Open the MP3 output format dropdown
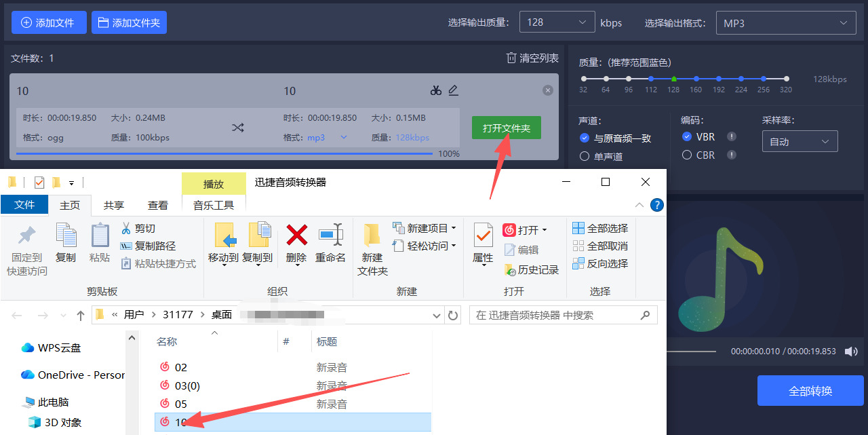The image size is (868, 435). click(x=785, y=23)
